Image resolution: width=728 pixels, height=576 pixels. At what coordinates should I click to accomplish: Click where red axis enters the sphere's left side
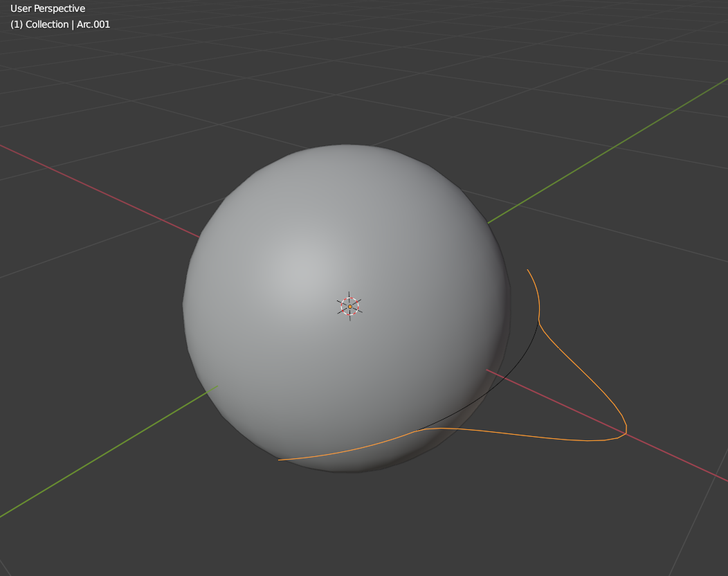point(199,237)
